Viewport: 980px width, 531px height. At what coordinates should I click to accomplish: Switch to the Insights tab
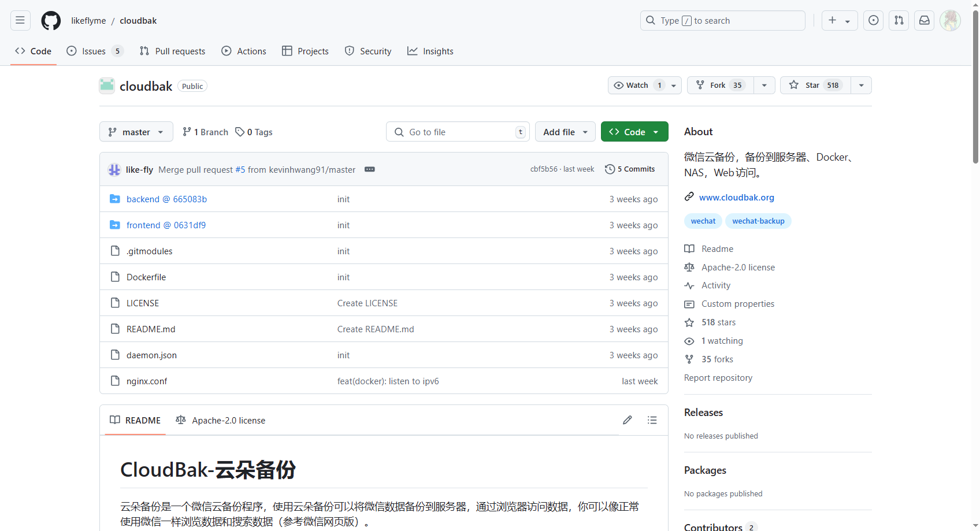coord(430,51)
